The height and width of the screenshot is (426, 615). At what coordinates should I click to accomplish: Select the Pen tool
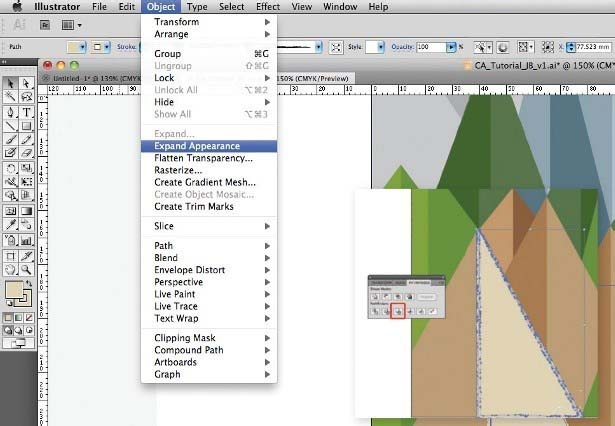(11, 112)
